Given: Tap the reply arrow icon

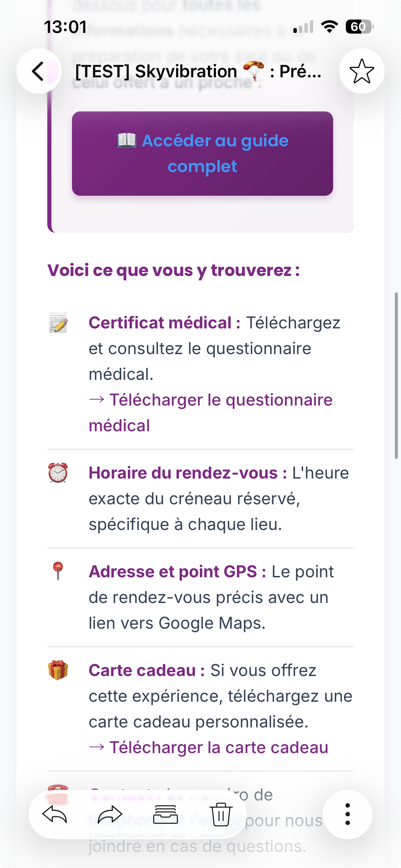Looking at the screenshot, I should [x=54, y=814].
